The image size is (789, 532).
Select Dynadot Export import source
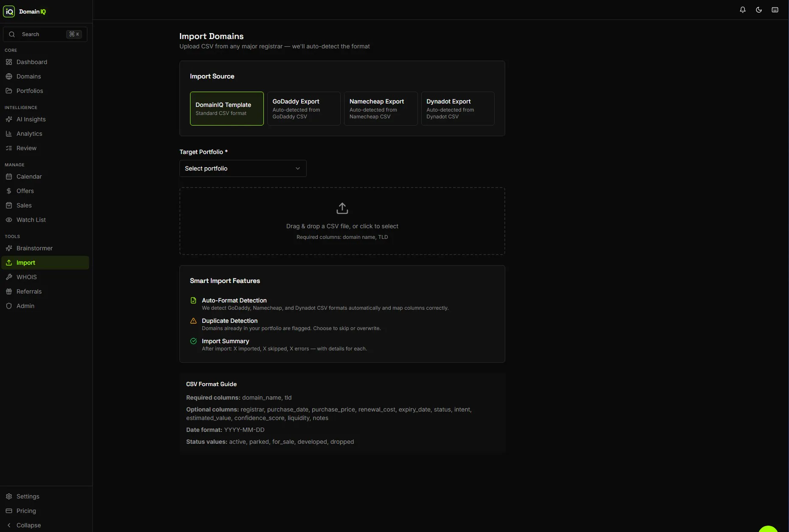pyautogui.click(x=458, y=109)
